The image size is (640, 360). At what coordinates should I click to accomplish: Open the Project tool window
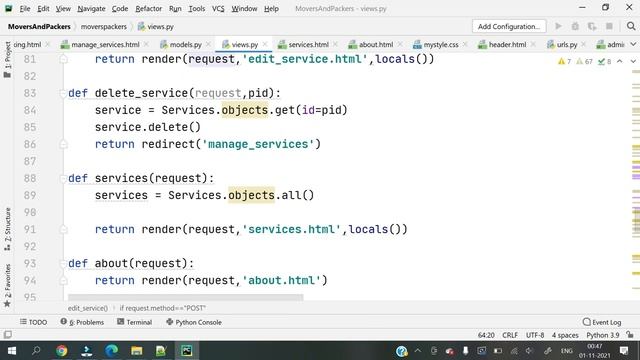[7, 59]
